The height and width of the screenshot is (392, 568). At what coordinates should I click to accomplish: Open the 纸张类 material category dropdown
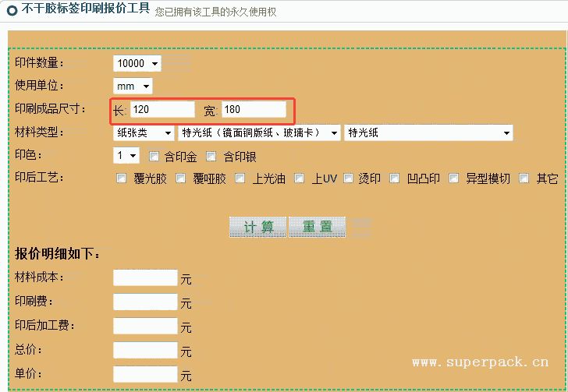pos(144,133)
